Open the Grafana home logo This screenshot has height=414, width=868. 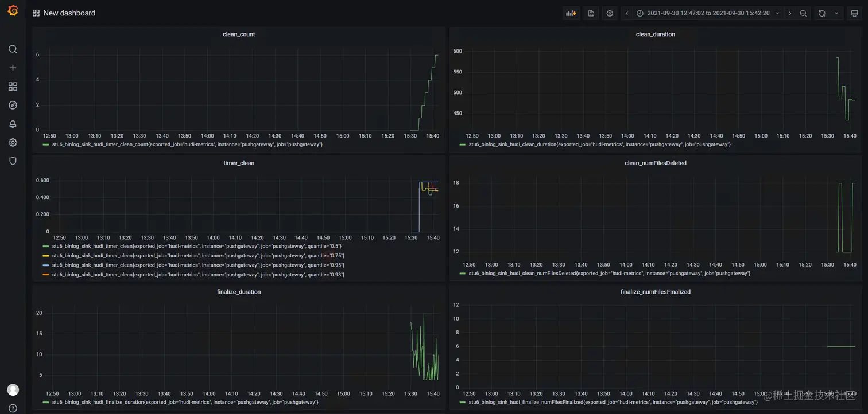pos(13,11)
